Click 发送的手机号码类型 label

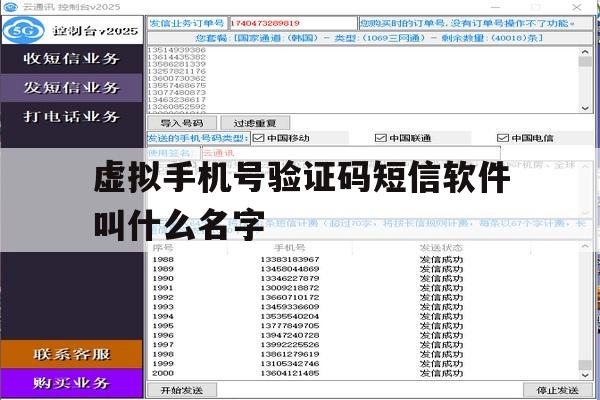point(199,138)
